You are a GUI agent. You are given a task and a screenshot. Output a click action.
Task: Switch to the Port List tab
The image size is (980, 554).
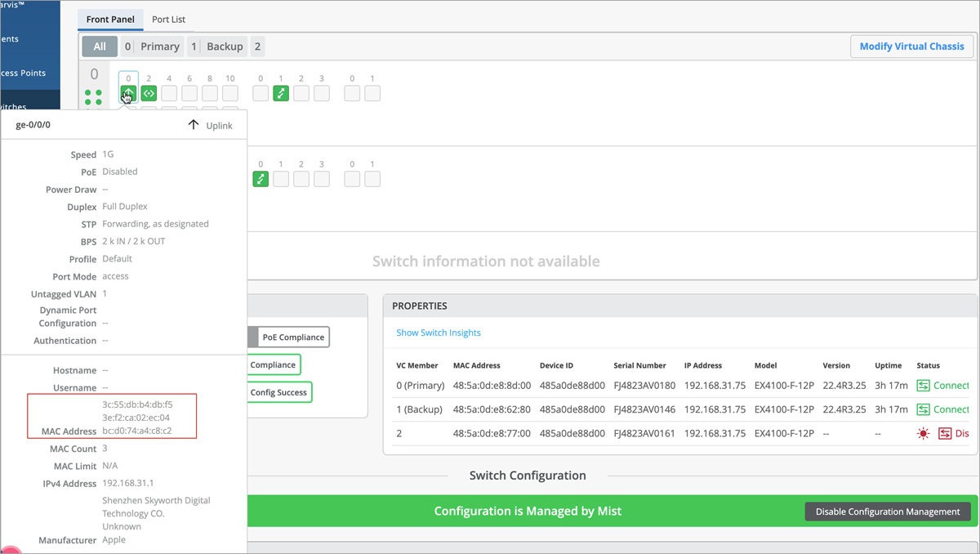[169, 20]
